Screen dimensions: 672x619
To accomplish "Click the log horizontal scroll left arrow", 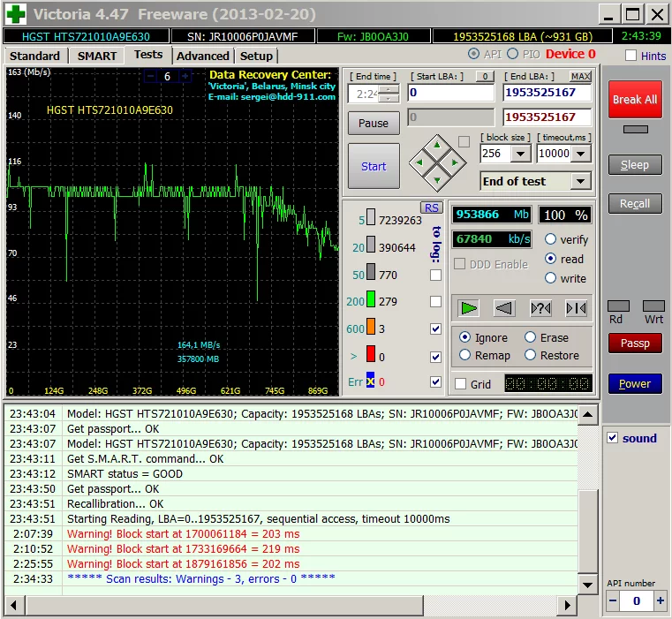I will pos(14,605).
